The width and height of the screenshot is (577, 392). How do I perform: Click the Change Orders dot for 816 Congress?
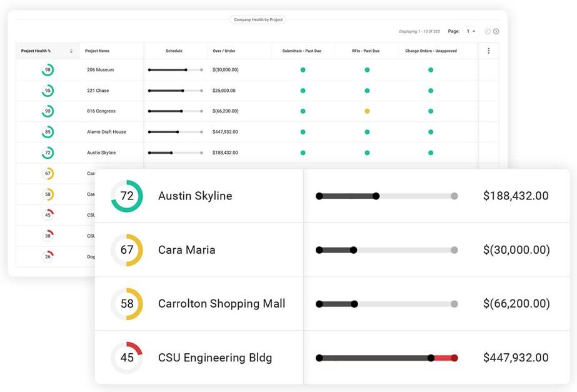tap(430, 111)
